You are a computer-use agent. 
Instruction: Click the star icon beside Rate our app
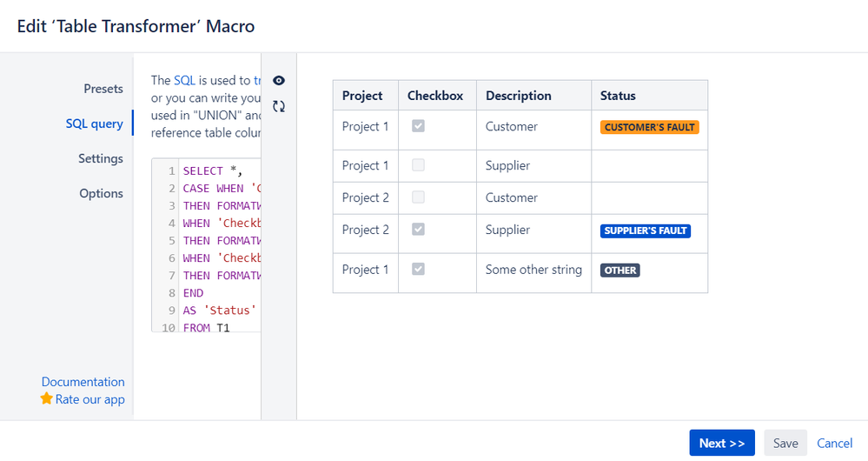(47, 399)
